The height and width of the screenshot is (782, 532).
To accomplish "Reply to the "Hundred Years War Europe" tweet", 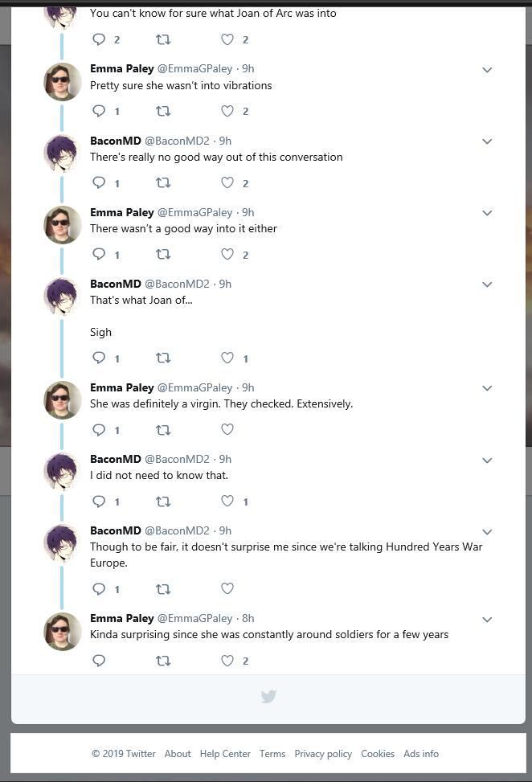I will (100, 588).
